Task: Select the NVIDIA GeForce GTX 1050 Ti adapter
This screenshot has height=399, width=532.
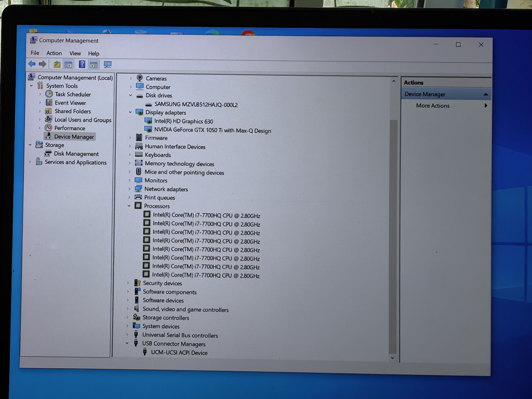Action: [212, 130]
